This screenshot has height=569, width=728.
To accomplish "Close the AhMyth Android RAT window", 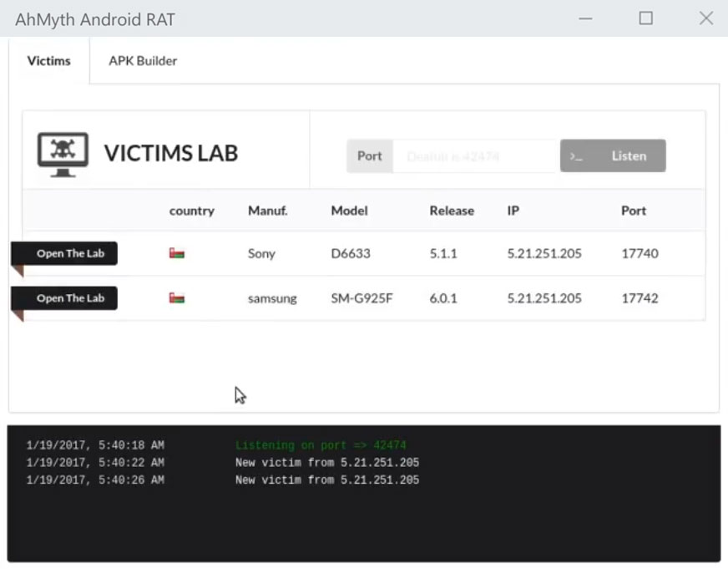I will (705, 18).
